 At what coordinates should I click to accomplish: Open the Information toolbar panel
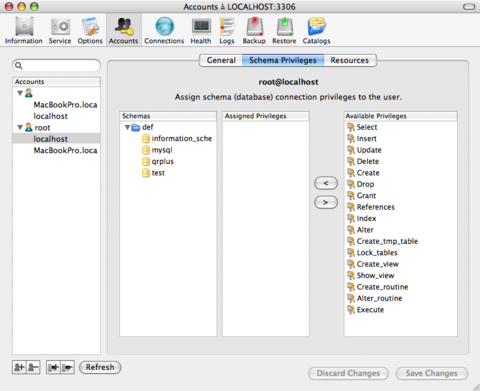(24, 30)
